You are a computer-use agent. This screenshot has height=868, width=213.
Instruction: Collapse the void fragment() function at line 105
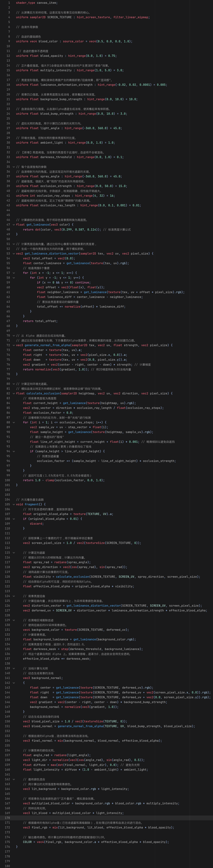(x=14, y=504)
